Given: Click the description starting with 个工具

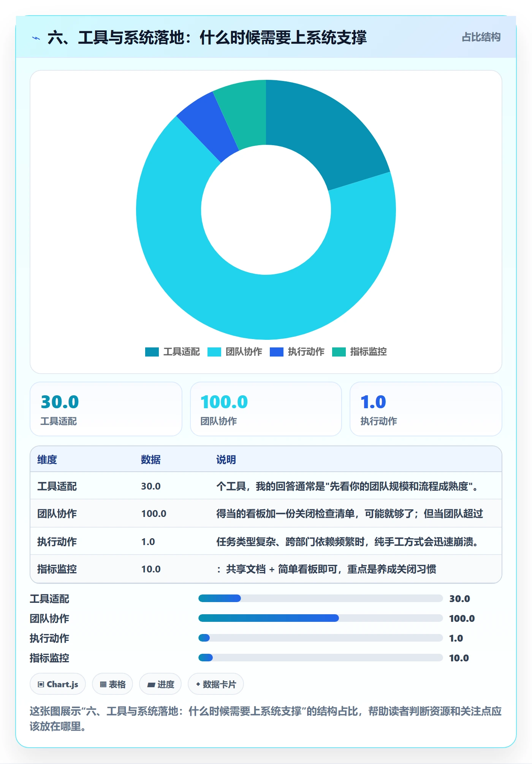Looking at the screenshot, I should coord(347,486).
